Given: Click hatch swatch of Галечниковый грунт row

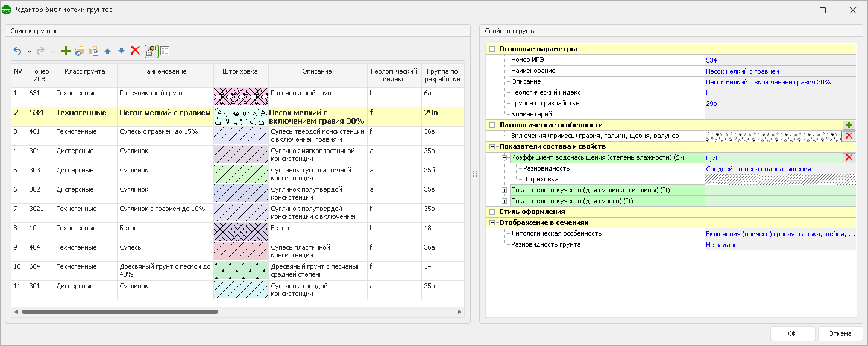Looking at the screenshot, I should [241, 96].
